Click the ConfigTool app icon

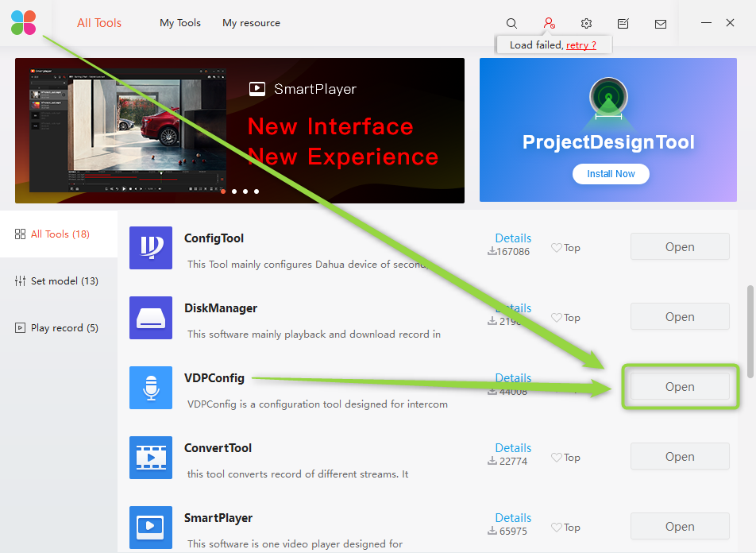(151, 248)
